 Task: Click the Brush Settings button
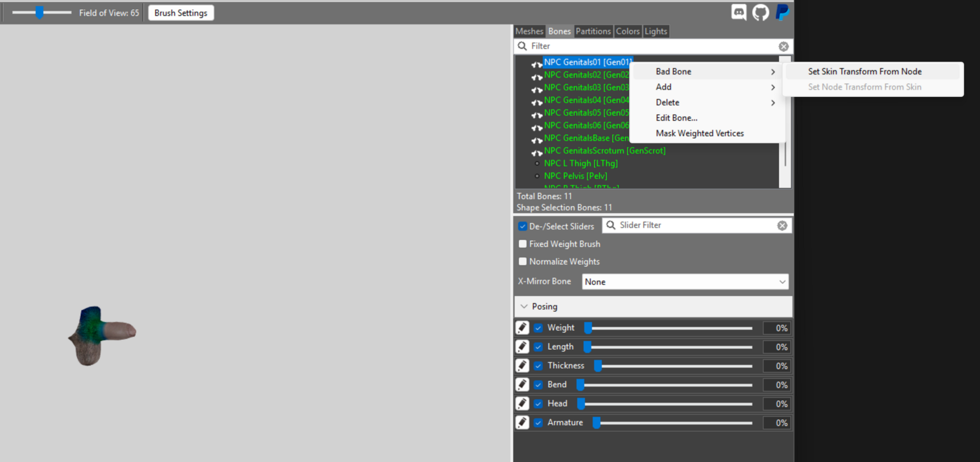[181, 13]
